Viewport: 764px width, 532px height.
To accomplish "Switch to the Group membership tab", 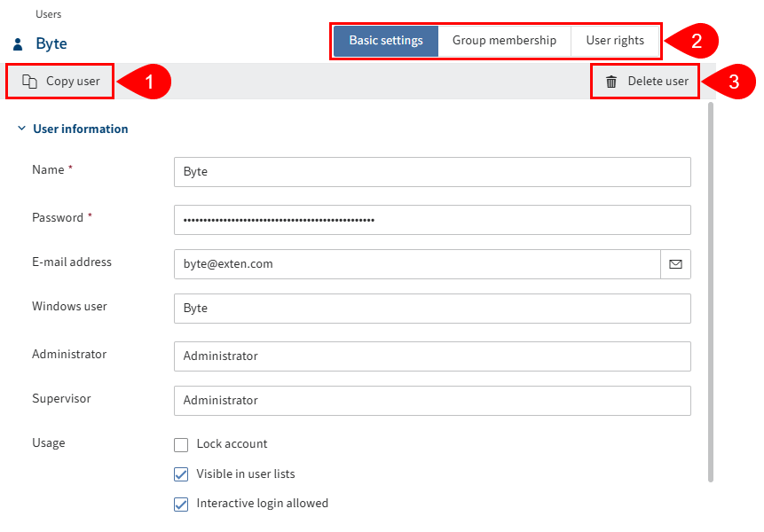I will [503, 40].
